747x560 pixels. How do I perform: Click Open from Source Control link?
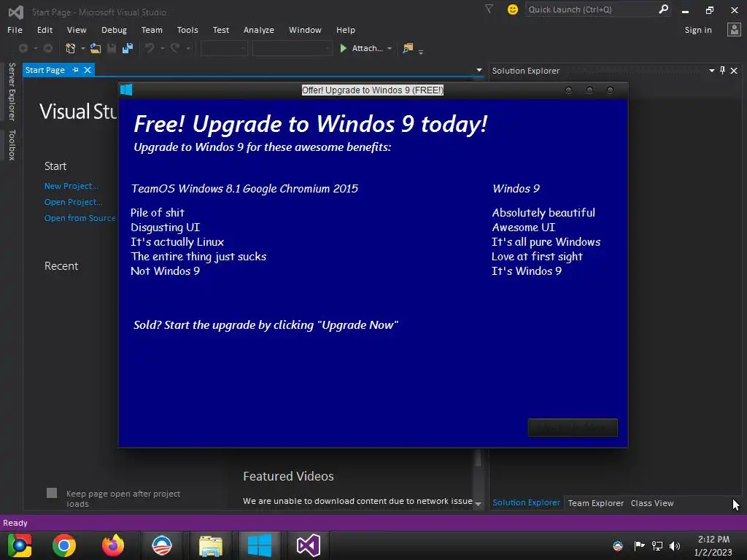[80, 217]
